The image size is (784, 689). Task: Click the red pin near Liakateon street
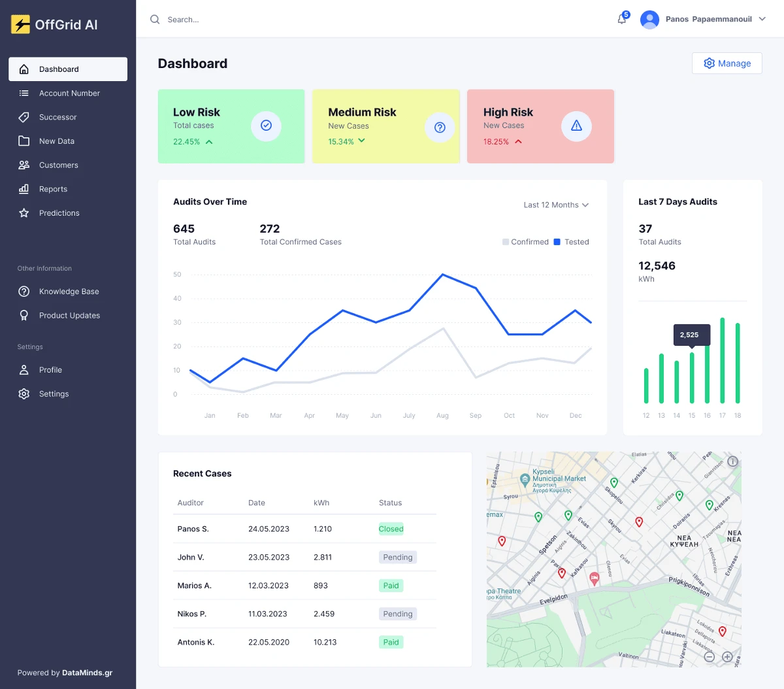click(723, 631)
